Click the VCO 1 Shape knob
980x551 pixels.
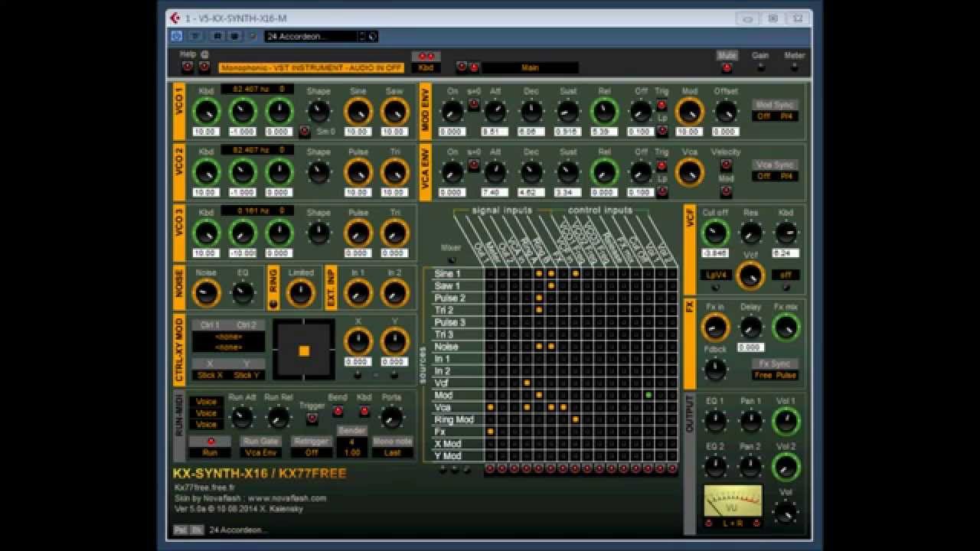click(x=318, y=112)
